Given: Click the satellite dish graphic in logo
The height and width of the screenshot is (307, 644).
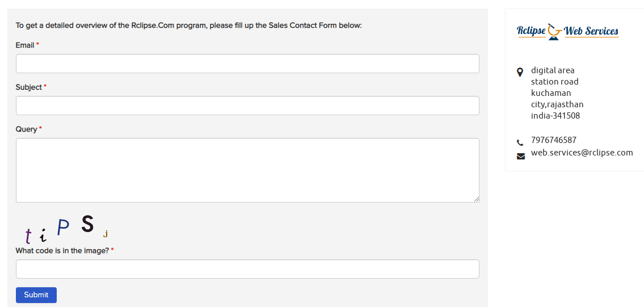Looking at the screenshot, I should (x=555, y=32).
